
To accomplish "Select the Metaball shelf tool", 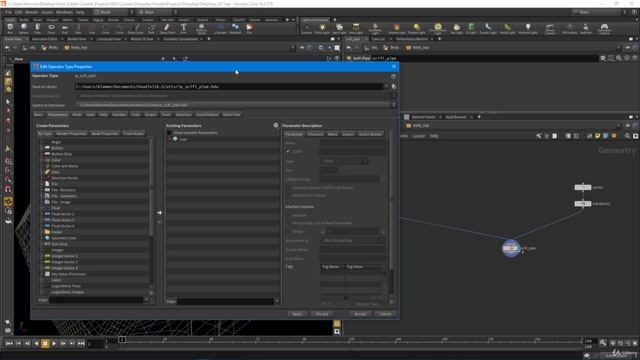I will tap(235, 28).
